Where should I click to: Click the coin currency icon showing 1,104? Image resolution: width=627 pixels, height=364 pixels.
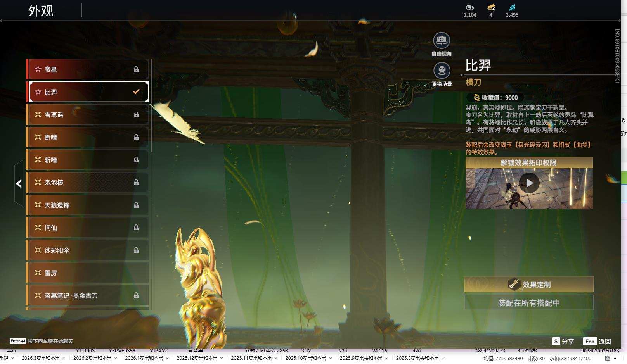(470, 7)
